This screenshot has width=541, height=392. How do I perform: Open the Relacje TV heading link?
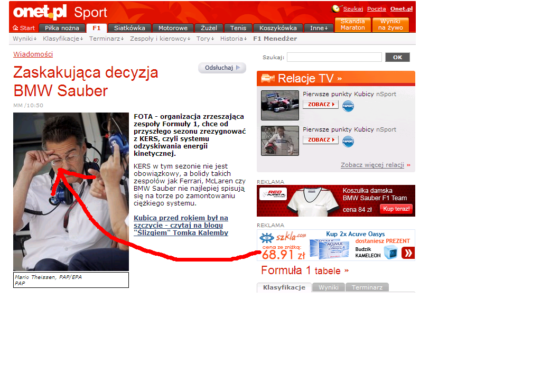[x=310, y=78]
